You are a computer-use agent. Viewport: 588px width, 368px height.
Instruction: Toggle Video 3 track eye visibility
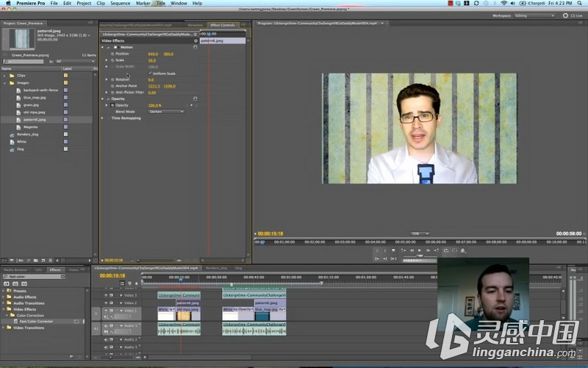(106, 296)
